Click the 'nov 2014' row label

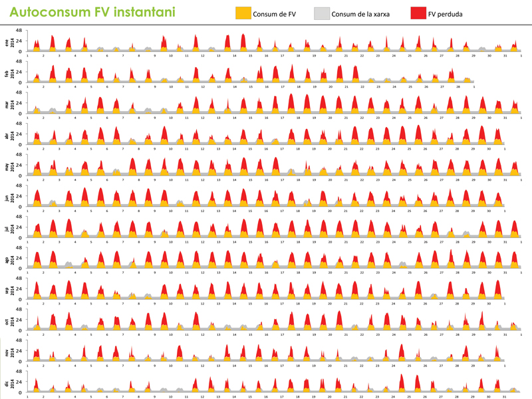[x=9, y=352]
